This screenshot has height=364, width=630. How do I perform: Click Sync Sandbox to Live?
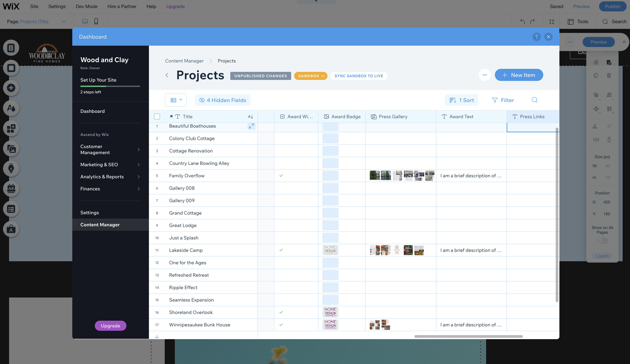pyautogui.click(x=359, y=76)
